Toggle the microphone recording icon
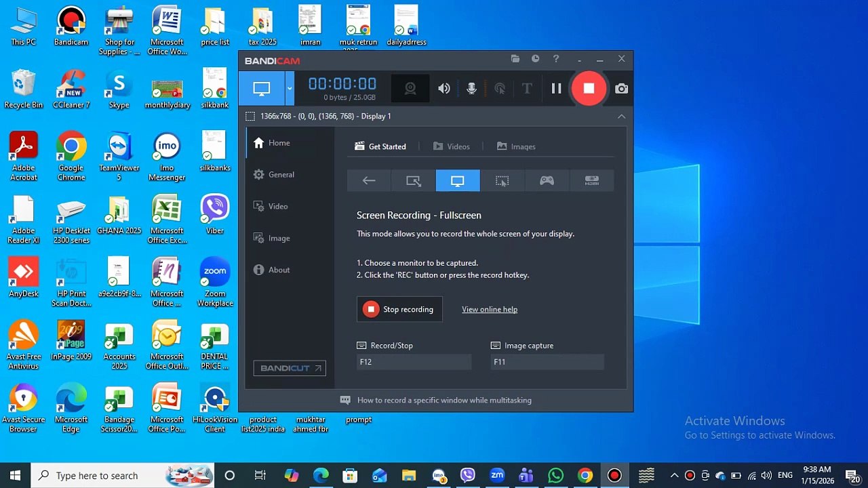Image resolution: width=868 pixels, height=488 pixels. 472,89
